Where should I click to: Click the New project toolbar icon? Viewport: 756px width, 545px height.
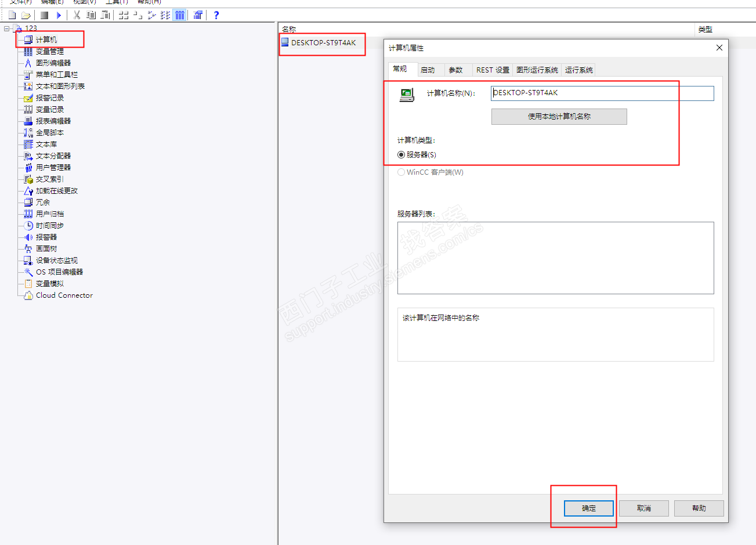pyautogui.click(x=12, y=15)
